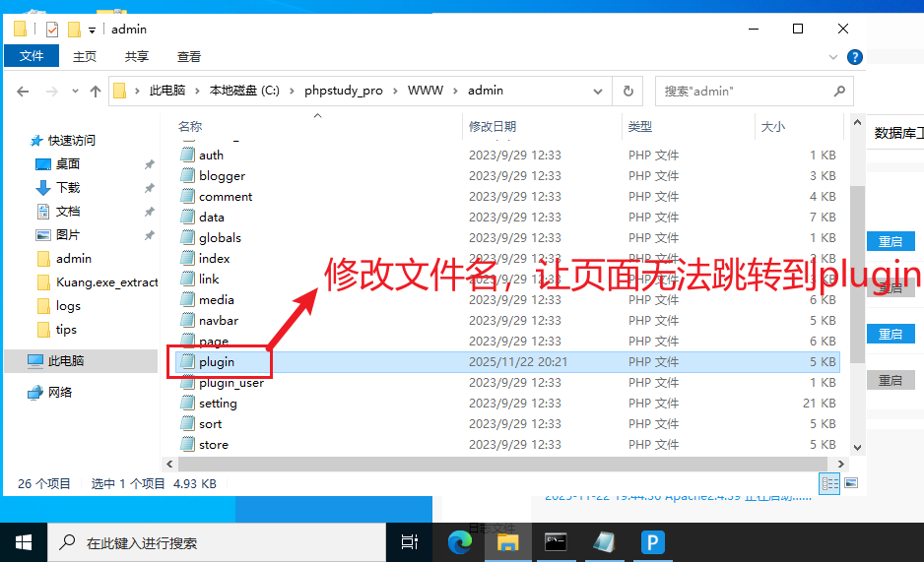Screen dimensions: 924x562
Task: Click the new folder quick access icon
Action: coord(74,29)
